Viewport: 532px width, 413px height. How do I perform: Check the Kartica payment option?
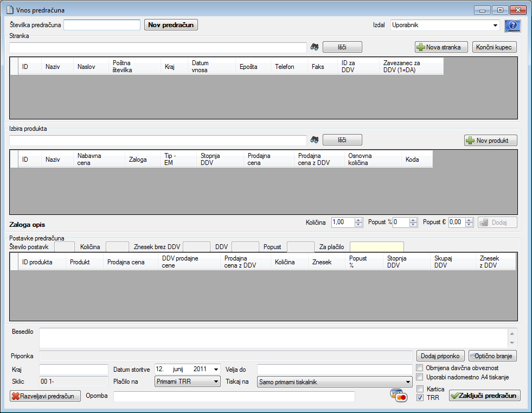(x=420, y=389)
